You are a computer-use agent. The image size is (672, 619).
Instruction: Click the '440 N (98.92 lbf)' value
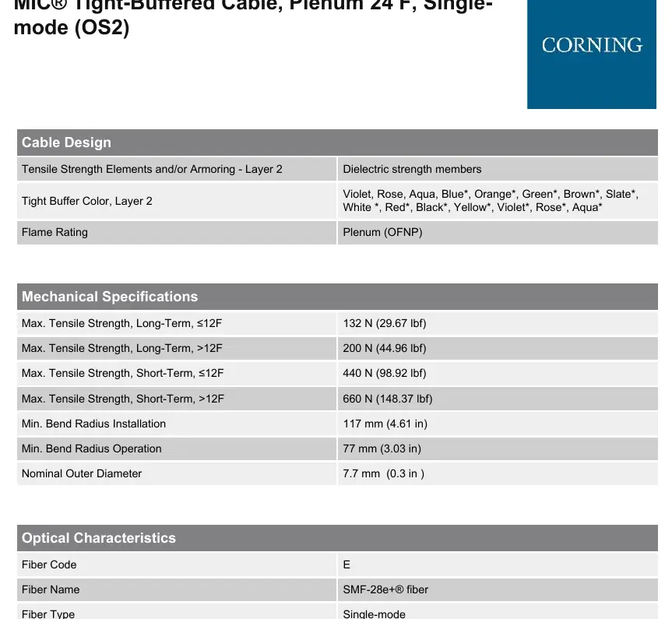385,373
